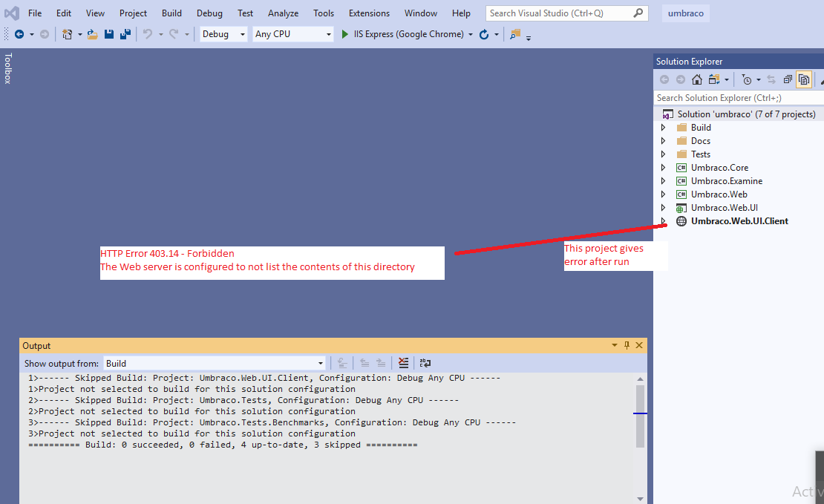Open the Extensions menu

tap(369, 13)
